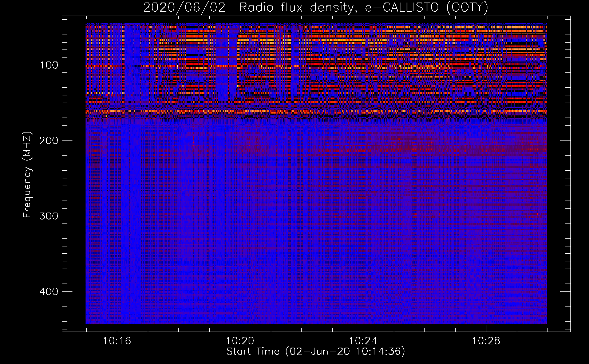This screenshot has width=589, height=364.
Task: Click the "Start Time (02-Jun-20 10:14:36)" label
Action: 316,352
